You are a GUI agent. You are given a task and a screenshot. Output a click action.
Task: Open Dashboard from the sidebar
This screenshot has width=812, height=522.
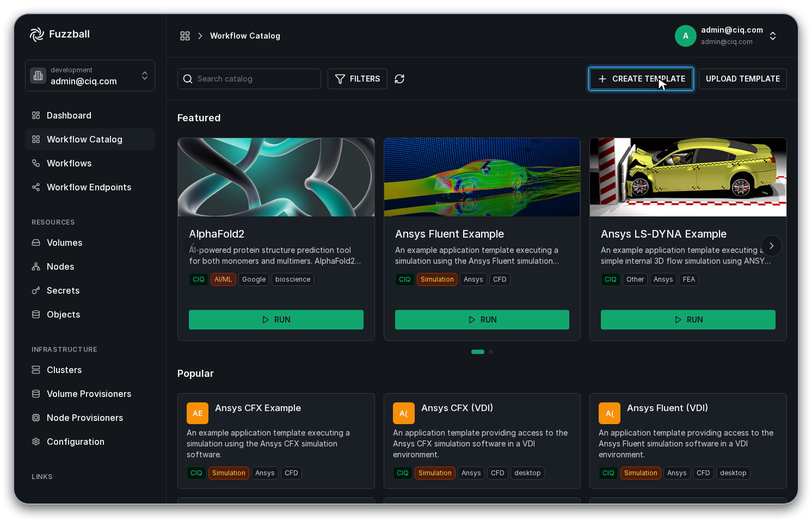tap(90, 115)
